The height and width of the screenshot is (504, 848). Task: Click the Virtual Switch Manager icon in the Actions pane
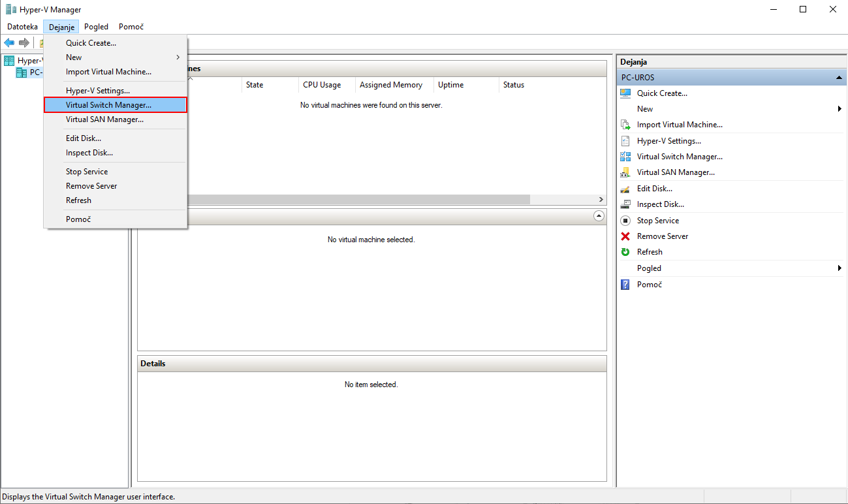tap(625, 157)
